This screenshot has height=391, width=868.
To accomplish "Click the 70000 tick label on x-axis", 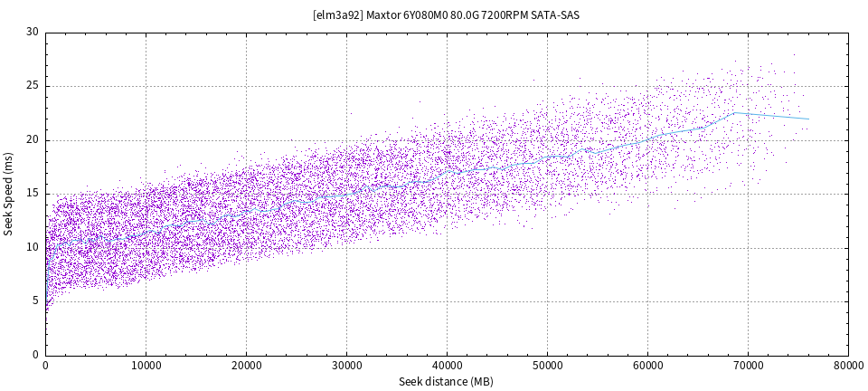I will pos(748,365).
